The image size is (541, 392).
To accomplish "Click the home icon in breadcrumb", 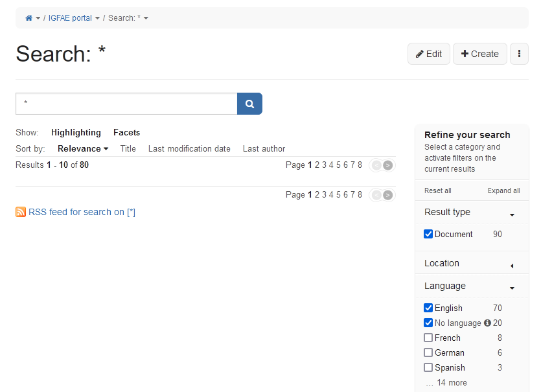I will click(x=29, y=18).
